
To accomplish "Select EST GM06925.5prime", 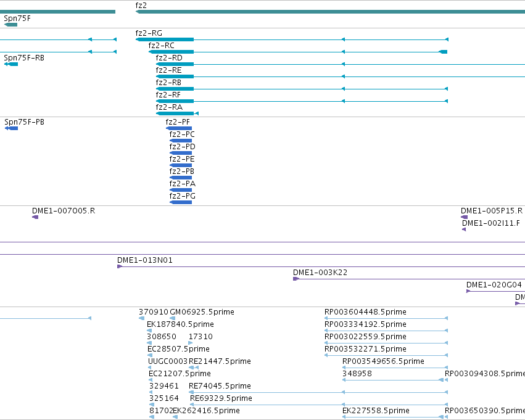I will (173, 318).
